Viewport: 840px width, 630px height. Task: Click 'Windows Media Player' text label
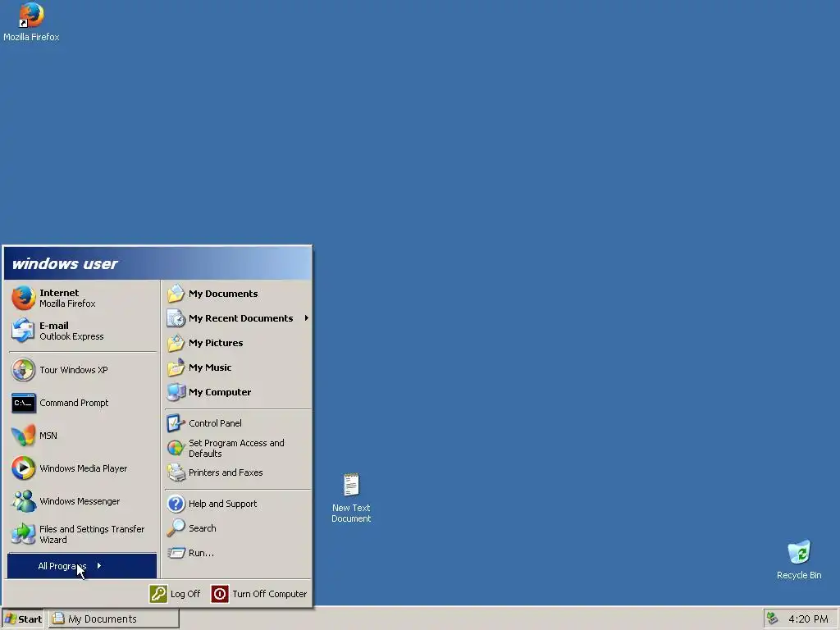tap(84, 468)
